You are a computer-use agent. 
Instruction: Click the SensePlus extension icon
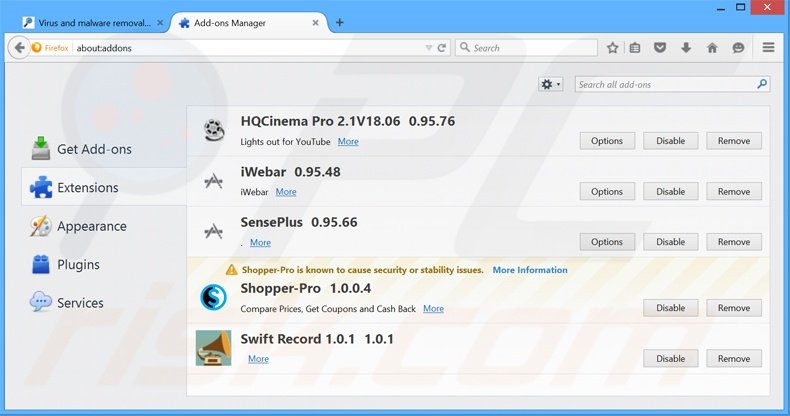coord(214,231)
